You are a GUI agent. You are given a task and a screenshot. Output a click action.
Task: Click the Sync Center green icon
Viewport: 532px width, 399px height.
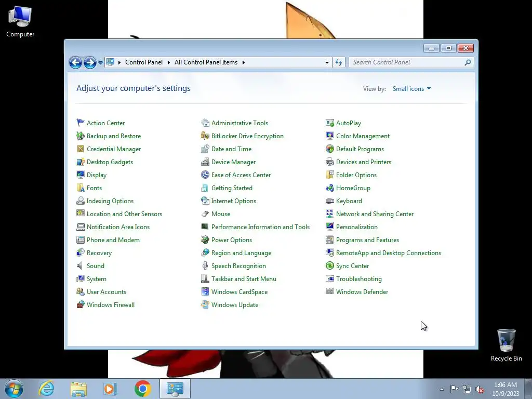330,265
